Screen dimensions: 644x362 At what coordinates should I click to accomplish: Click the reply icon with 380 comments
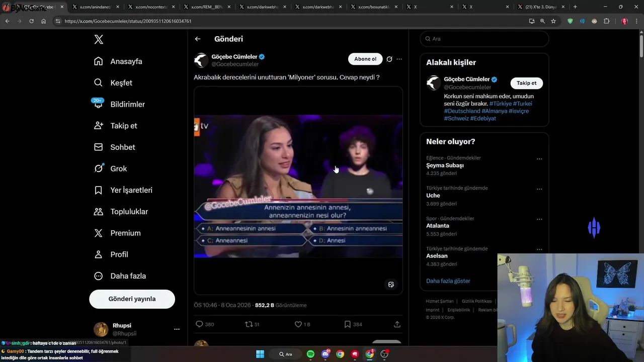pos(204,324)
